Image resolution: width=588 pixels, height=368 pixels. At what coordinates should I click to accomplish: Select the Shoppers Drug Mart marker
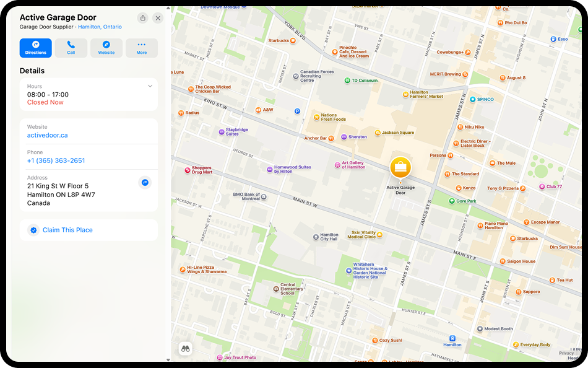tap(188, 170)
